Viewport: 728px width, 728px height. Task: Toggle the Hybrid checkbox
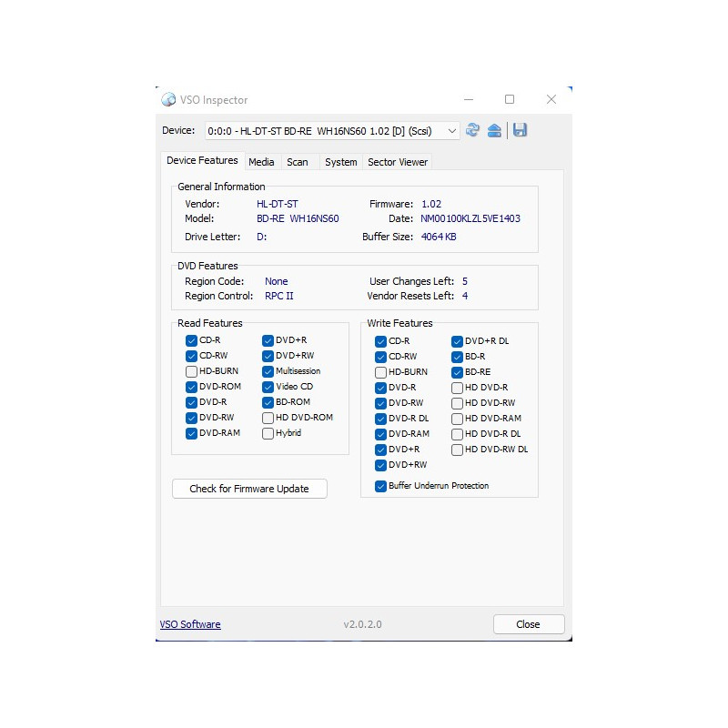[268, 433]
